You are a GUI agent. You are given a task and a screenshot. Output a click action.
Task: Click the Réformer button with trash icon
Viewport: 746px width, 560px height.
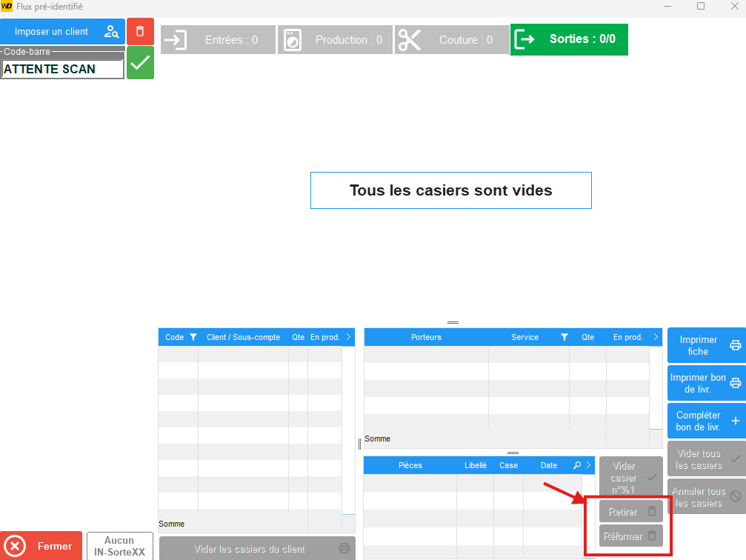click(630, 536)
